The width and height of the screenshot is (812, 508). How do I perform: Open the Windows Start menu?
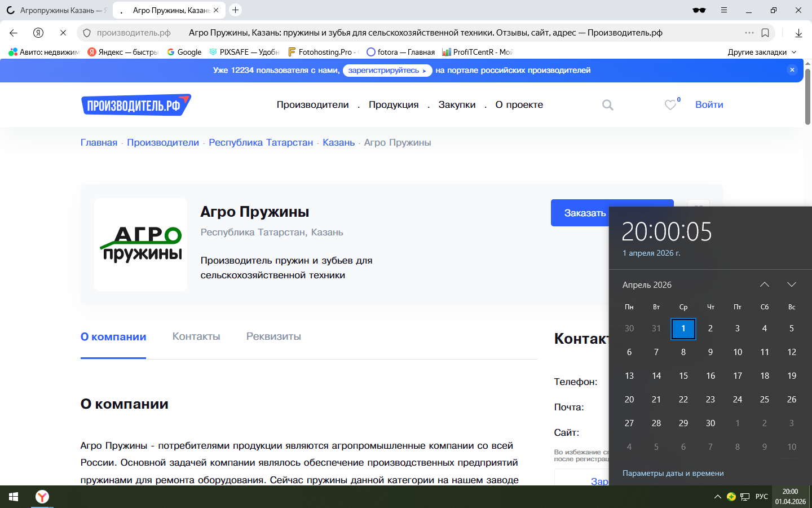[14, 497]
